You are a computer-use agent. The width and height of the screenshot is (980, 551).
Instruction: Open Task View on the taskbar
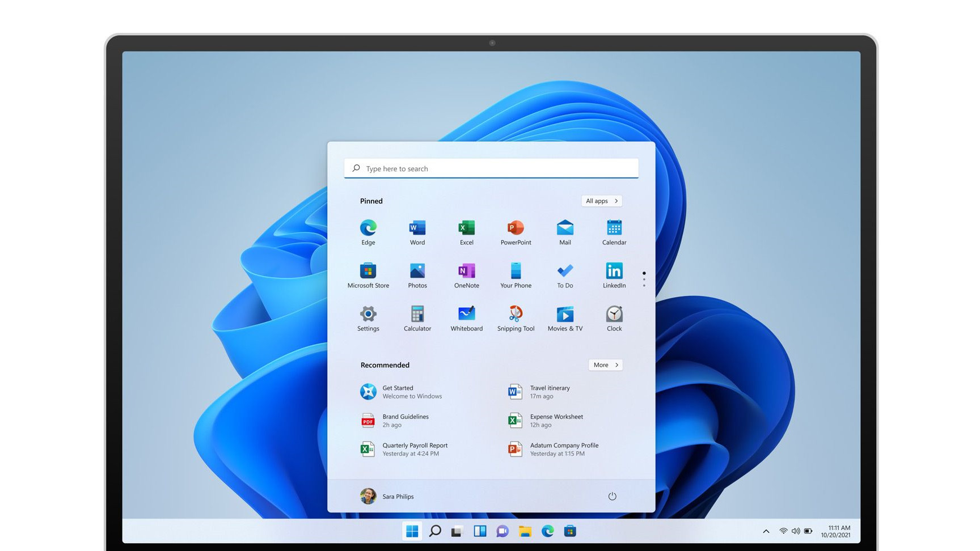(x=457, y=531)
